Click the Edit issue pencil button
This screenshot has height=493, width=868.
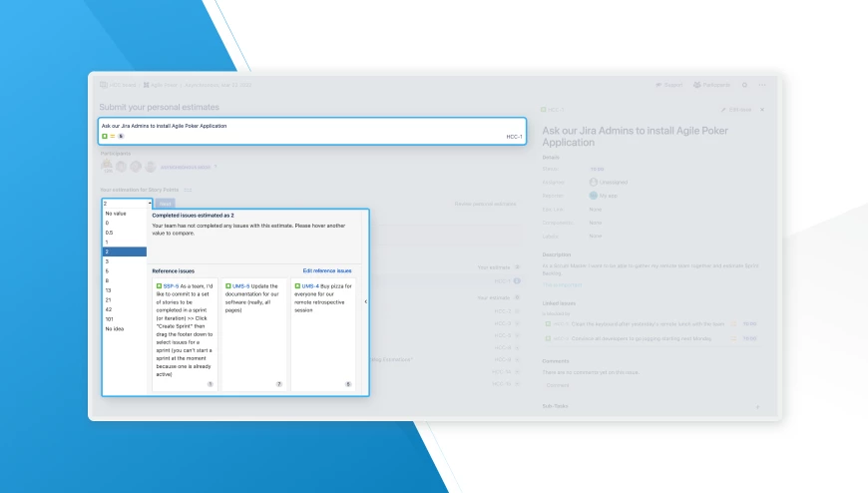[736, 110]
